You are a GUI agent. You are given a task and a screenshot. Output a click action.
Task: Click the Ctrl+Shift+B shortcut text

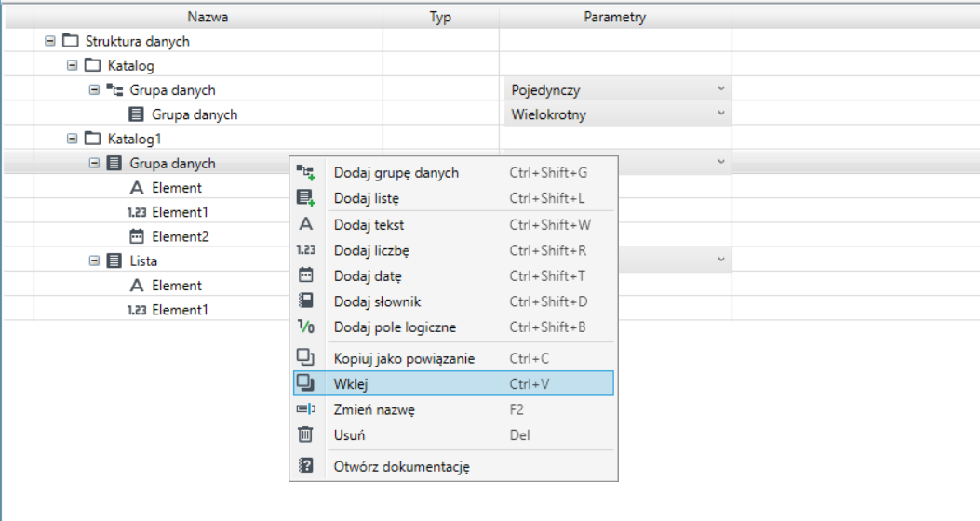(548, 327)
